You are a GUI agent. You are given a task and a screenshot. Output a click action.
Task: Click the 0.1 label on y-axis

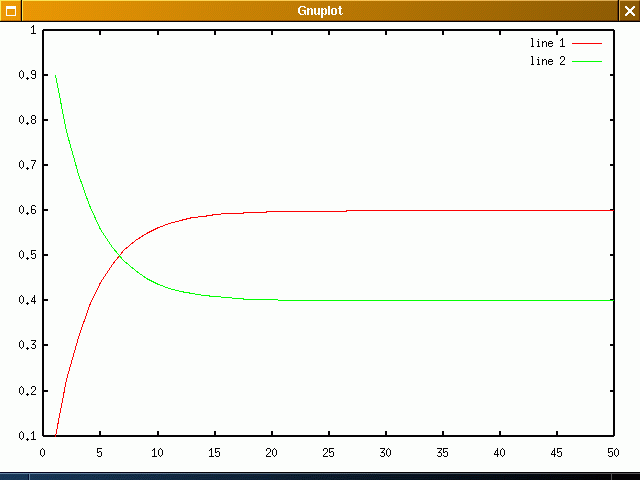pyautogui.click(x=26, y=435)
